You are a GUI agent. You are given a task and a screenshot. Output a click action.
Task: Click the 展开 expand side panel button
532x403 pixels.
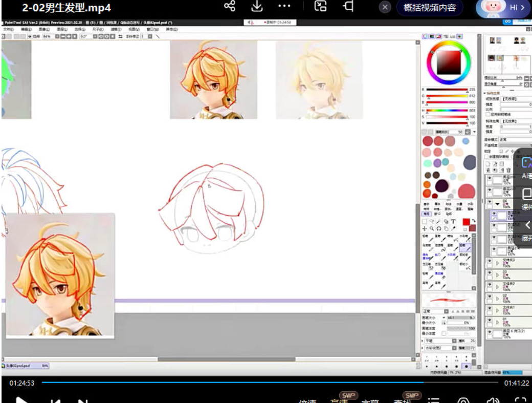coord(526,231)
